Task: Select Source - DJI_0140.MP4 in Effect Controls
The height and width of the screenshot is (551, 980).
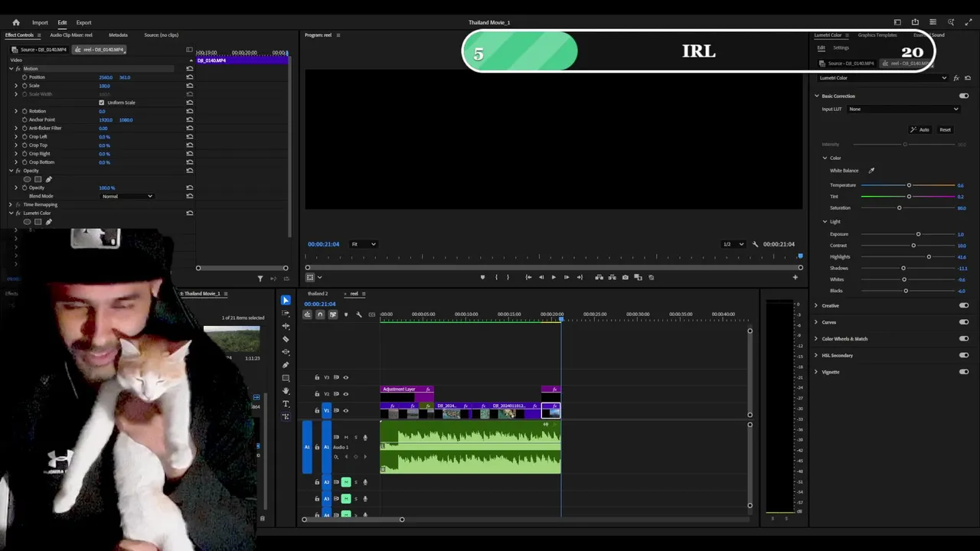Action: pos(40,50)
